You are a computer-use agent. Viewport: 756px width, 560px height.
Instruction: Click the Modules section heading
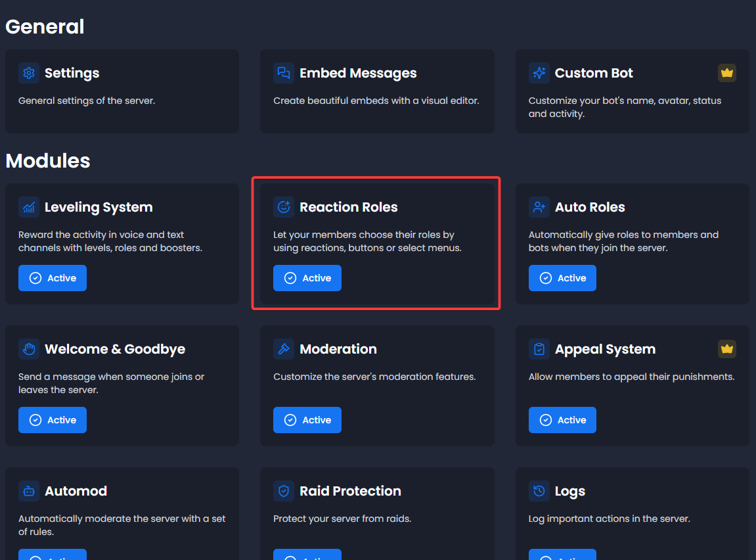(48, 160)
